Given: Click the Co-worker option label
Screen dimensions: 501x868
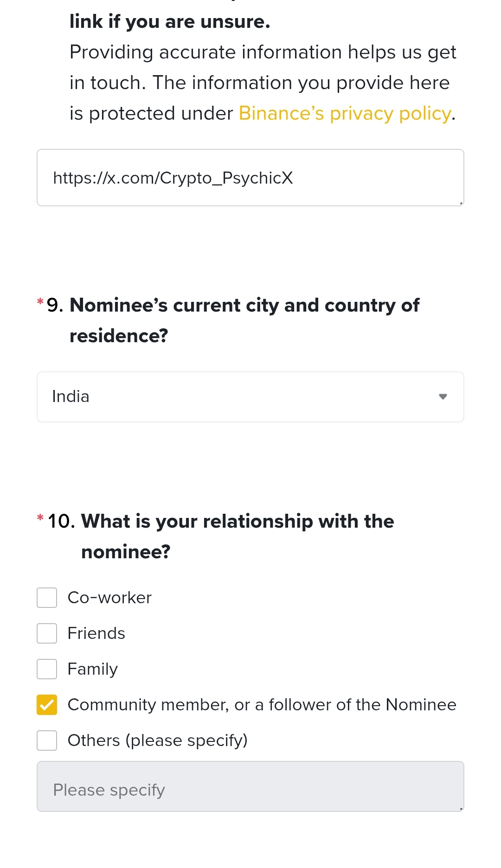Looking at the screenshot, I should point(109,598).
